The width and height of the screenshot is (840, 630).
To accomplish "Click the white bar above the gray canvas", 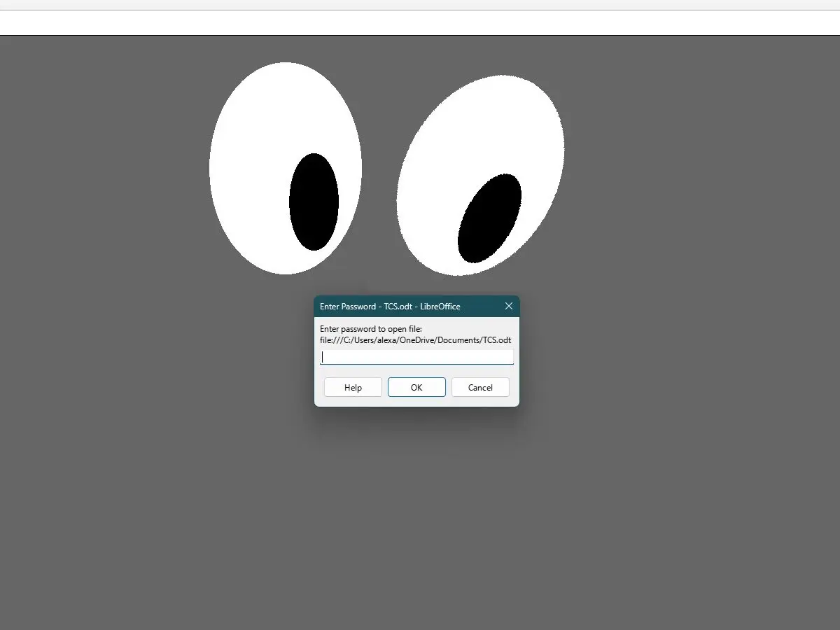I will 420,23.
